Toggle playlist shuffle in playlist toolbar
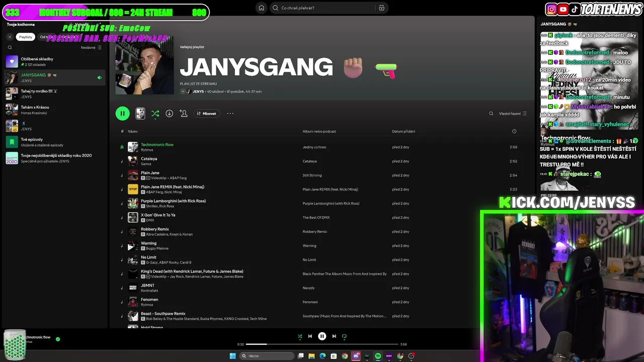This screenshot has width=644, height=362. 155,114
